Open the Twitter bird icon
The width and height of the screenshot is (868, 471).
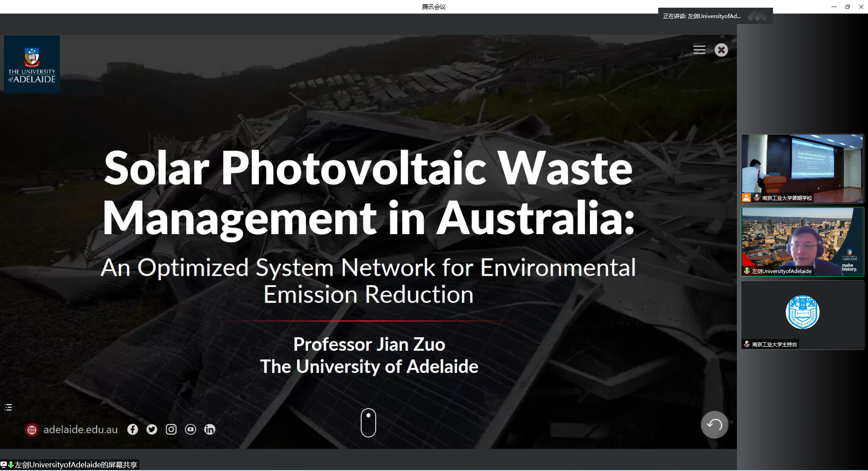pyautogui.click(x=152, y=429)
